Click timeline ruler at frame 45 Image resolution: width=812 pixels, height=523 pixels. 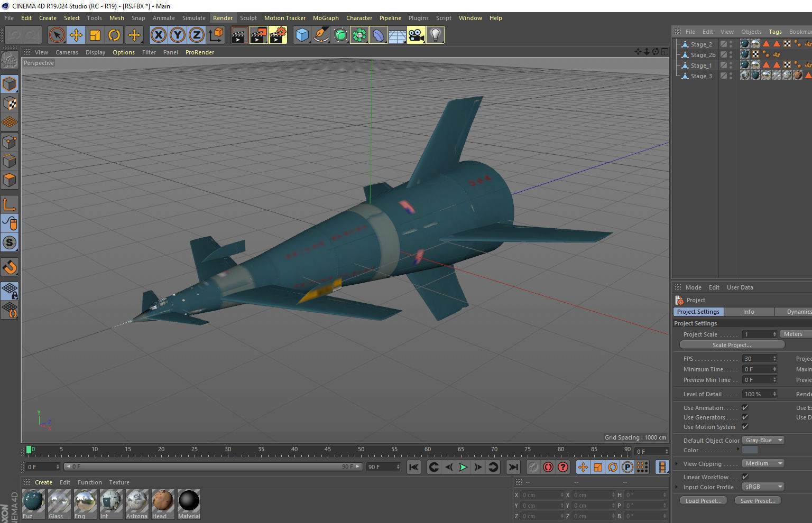point(328,450)
